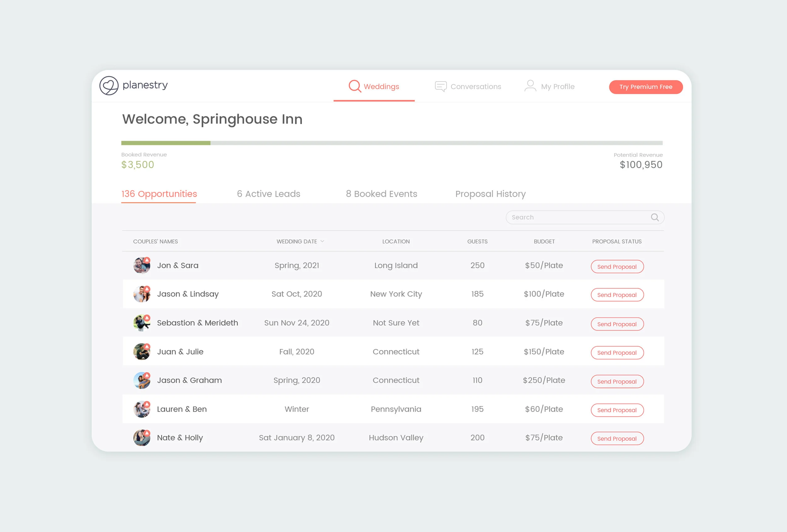This screenshot has width=787, height=532.
Task: Switch to the Weddings nav tab
Action: point(374,86)
